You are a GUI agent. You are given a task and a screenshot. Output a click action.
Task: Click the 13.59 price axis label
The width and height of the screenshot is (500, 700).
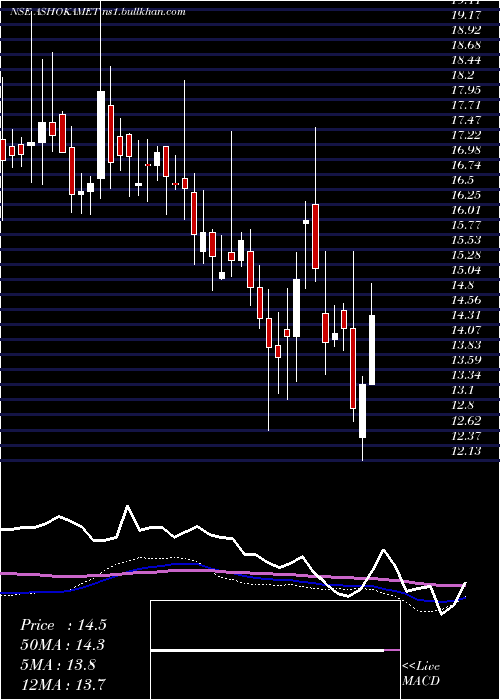466,360
